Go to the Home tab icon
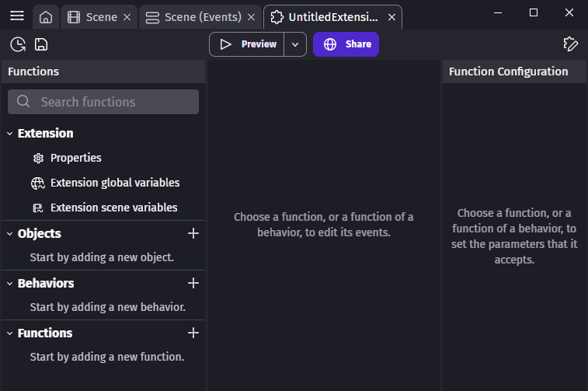This screenshot has width=588, height=391. [46, 17]
